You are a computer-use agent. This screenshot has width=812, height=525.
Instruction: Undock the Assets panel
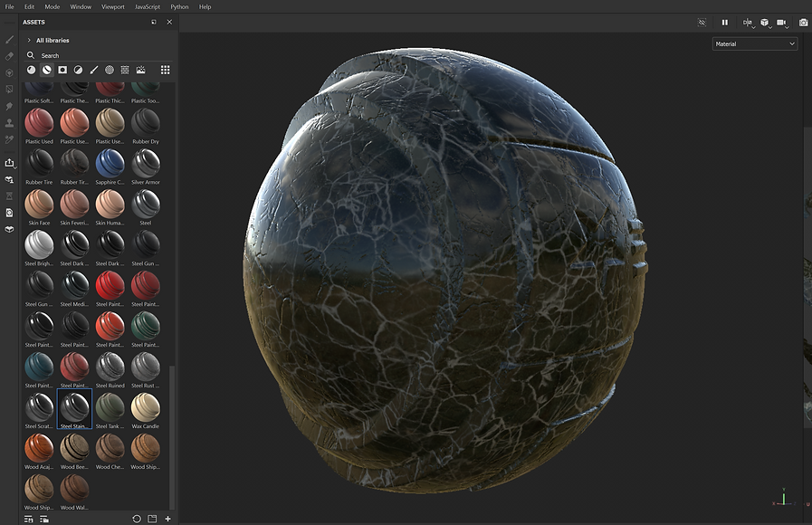[154, 23]
